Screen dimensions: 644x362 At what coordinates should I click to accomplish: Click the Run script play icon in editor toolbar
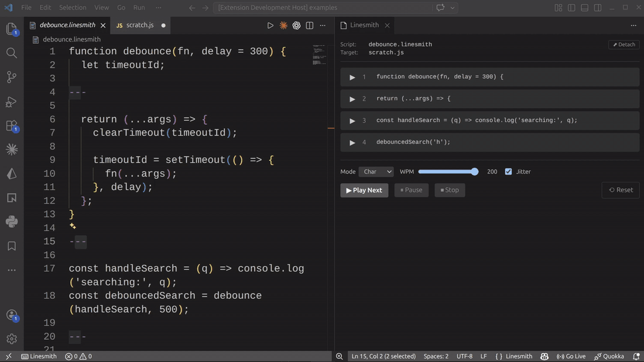[x=270, y=26]
